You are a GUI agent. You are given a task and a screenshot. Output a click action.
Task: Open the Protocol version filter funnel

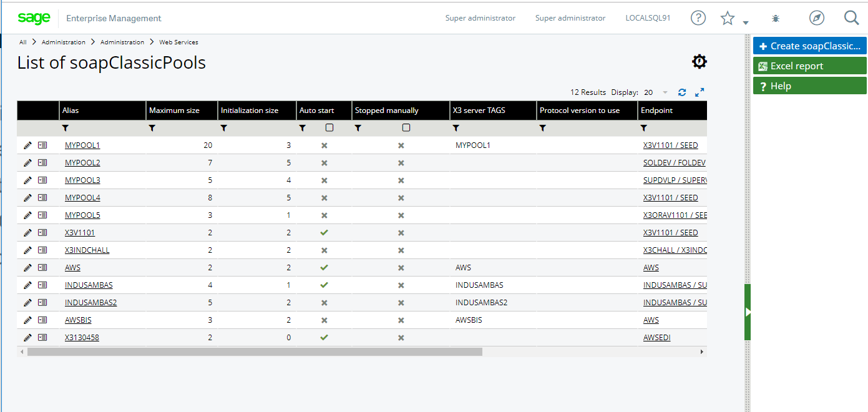click(543, 128)
